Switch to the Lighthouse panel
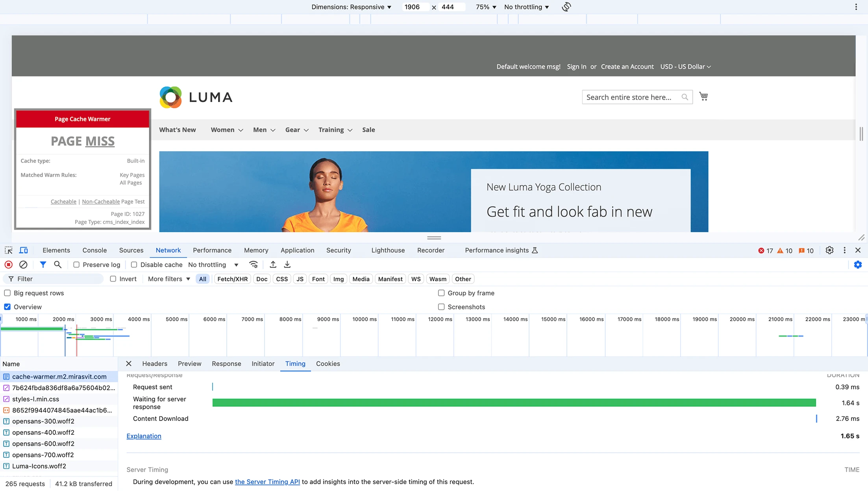The height and width of the screenshot is (491, 868). (x=388, y=250)
